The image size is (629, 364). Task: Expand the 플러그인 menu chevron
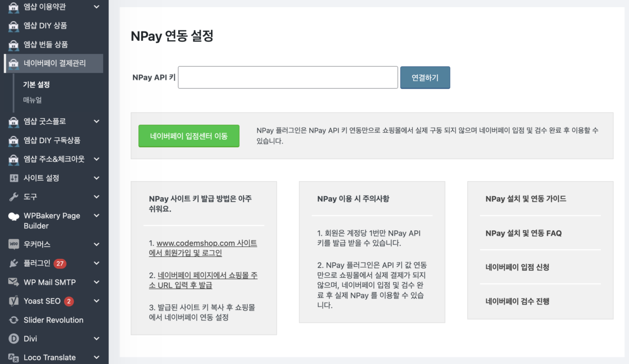97,263
